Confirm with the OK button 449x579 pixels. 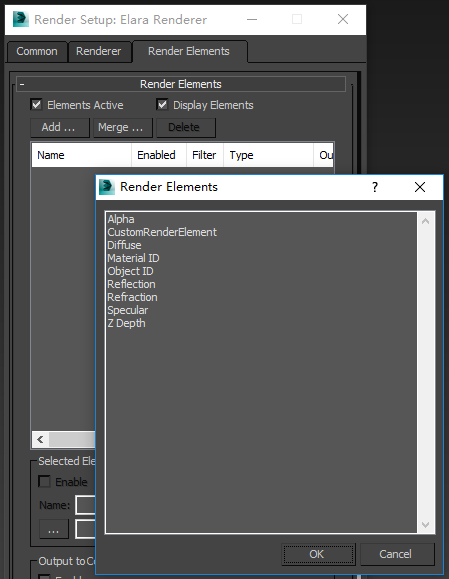[x=318, y=554]
